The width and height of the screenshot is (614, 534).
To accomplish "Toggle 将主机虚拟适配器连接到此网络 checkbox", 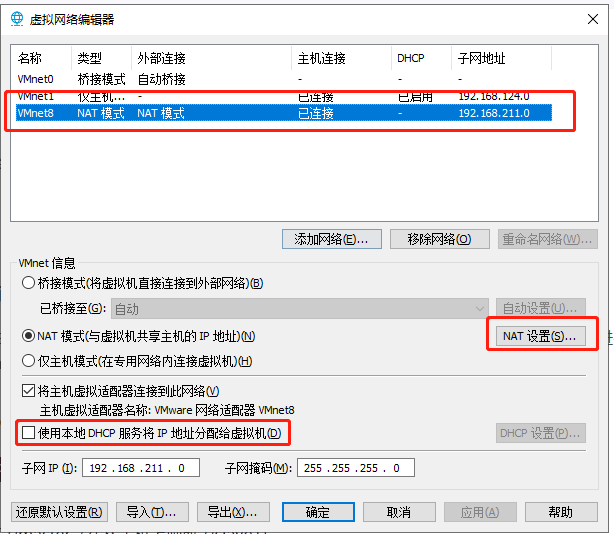I will pos(28,391).
